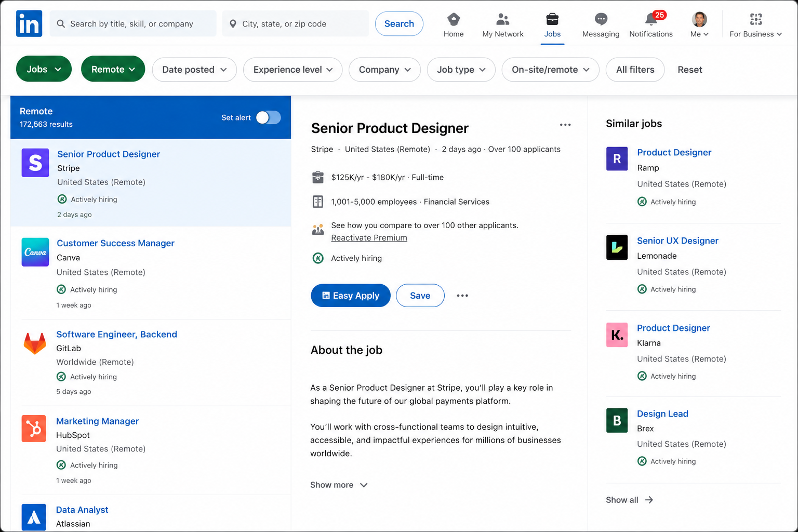Click the Atlassian logo
Image resolution: width=798 pixels, height=532 pixels.
(34, 517)
